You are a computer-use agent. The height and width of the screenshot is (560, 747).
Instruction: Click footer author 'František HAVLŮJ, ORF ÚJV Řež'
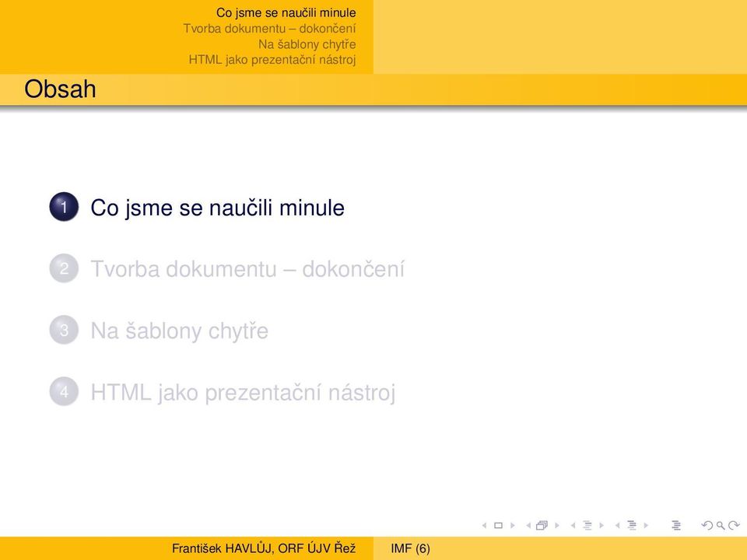(264, 548)
